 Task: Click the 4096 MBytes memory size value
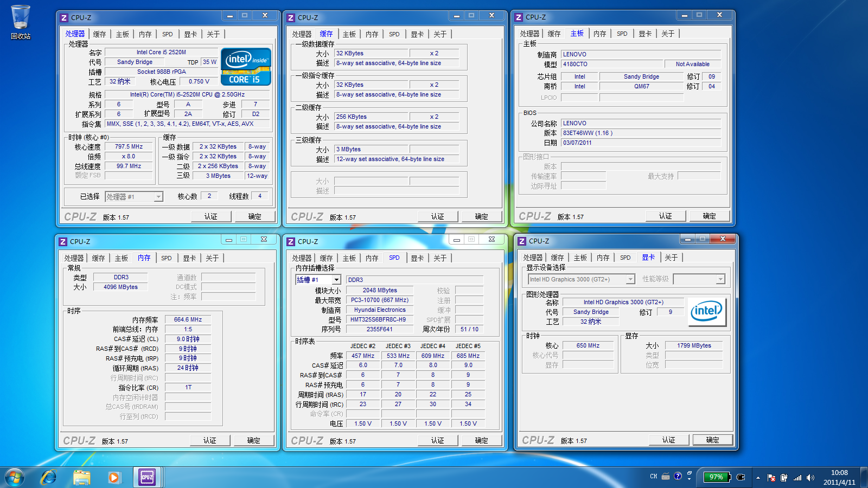pos(120,287)
